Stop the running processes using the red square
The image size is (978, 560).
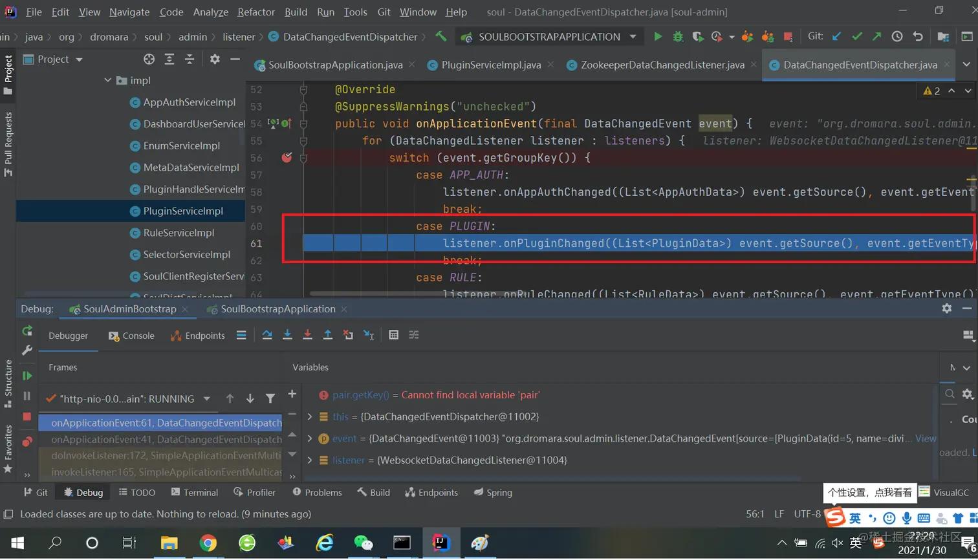pos(788,37)
